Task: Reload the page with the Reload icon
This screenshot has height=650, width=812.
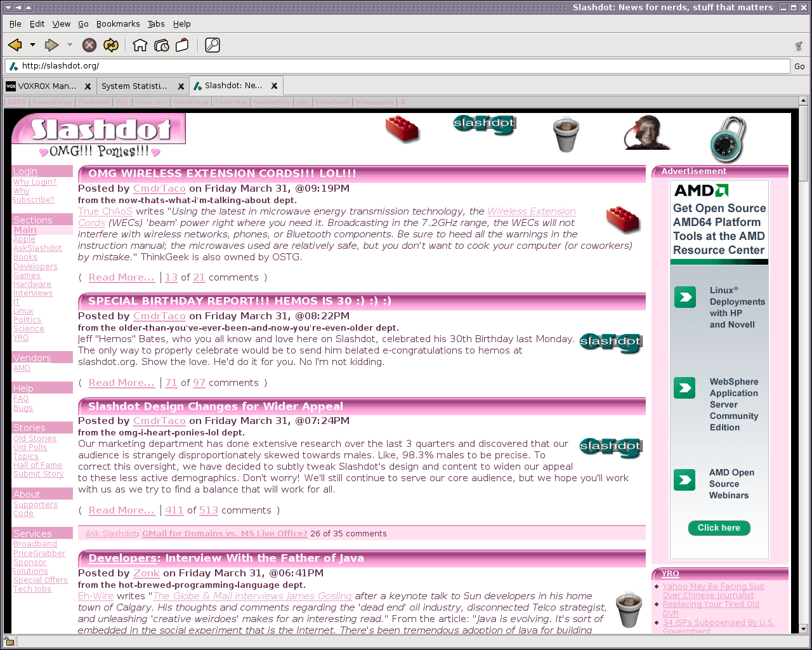Action: click(110, 45)
